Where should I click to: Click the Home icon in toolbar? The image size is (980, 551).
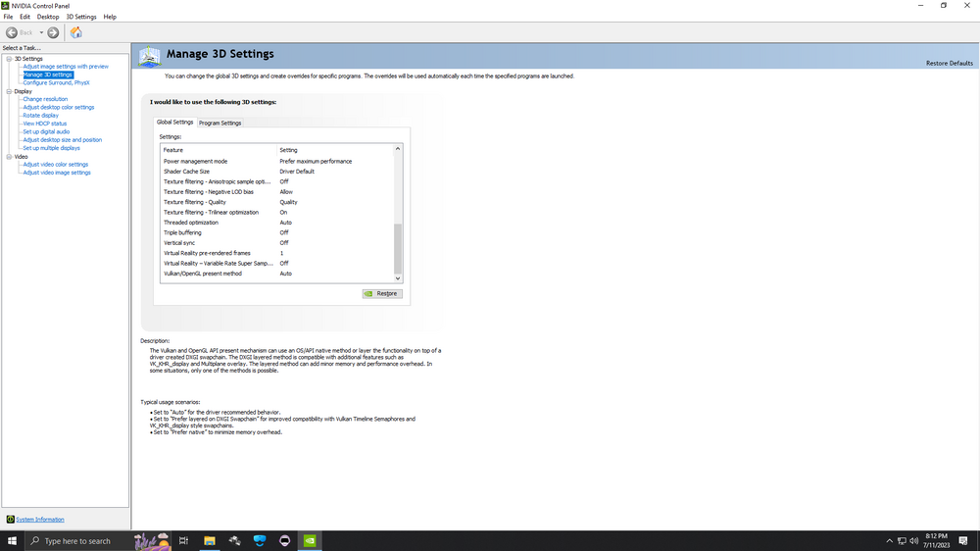pos(76,32)
